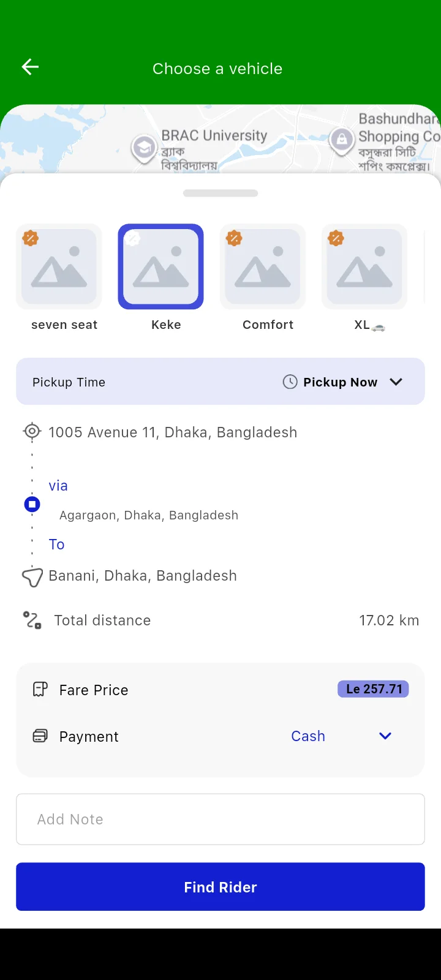This screenshot has width=441, height=980.
Task: Tap the back arrow icon
Action: (30, 67)
